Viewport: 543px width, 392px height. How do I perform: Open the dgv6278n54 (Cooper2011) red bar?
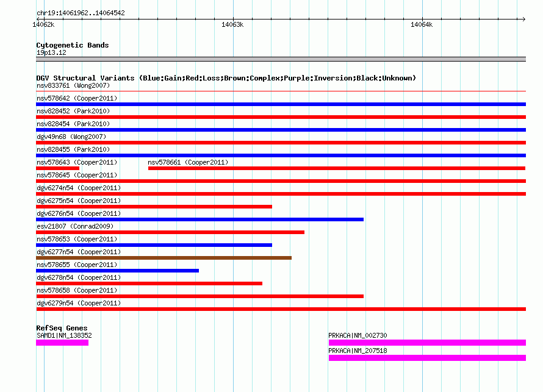point(149,283)
